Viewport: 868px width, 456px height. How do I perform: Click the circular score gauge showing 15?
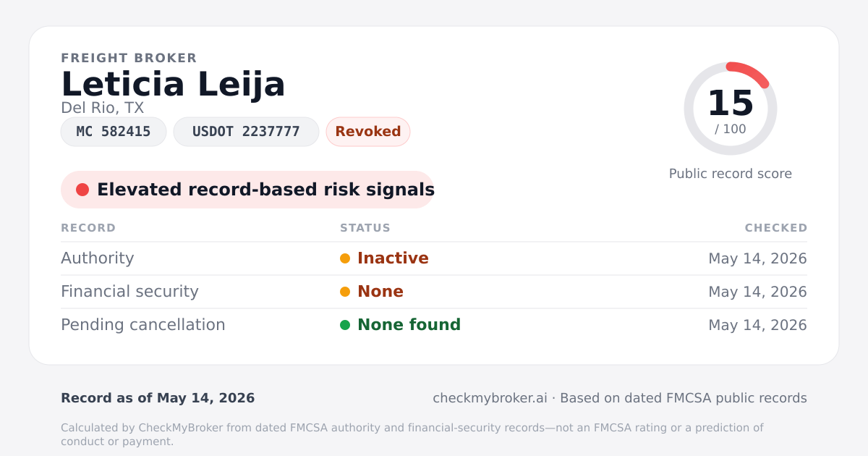731,109
